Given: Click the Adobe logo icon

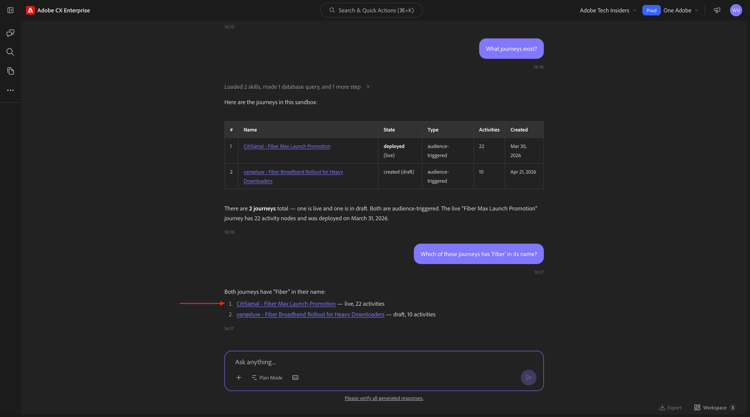Looking at the screenshot, I should coord(30,10).
